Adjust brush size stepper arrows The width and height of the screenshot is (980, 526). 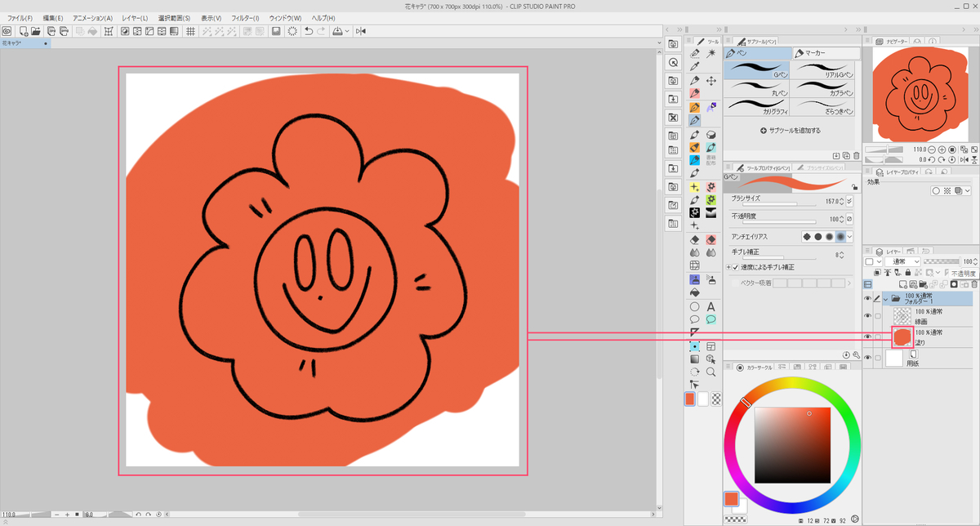[x=842, y=202]
